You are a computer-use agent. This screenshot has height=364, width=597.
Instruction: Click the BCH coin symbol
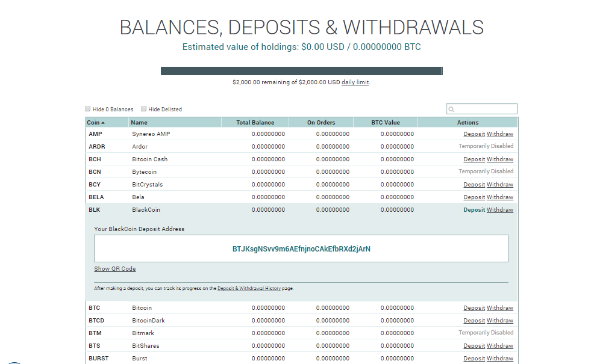click(95, 159)
